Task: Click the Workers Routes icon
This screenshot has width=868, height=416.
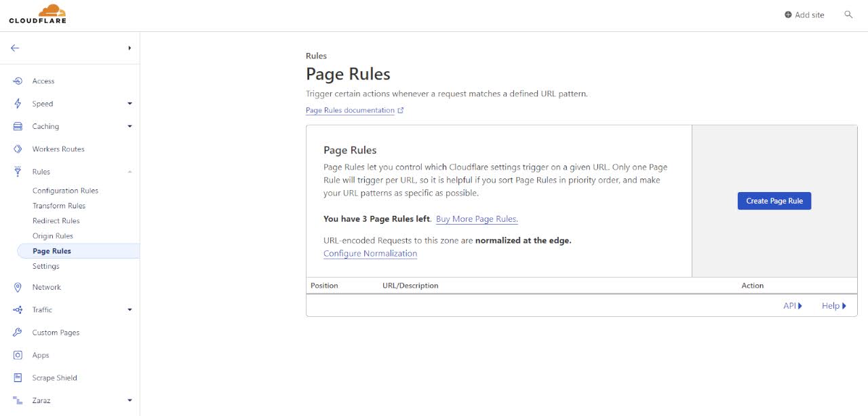Action: pyautogui.click(x=18, y=149)
